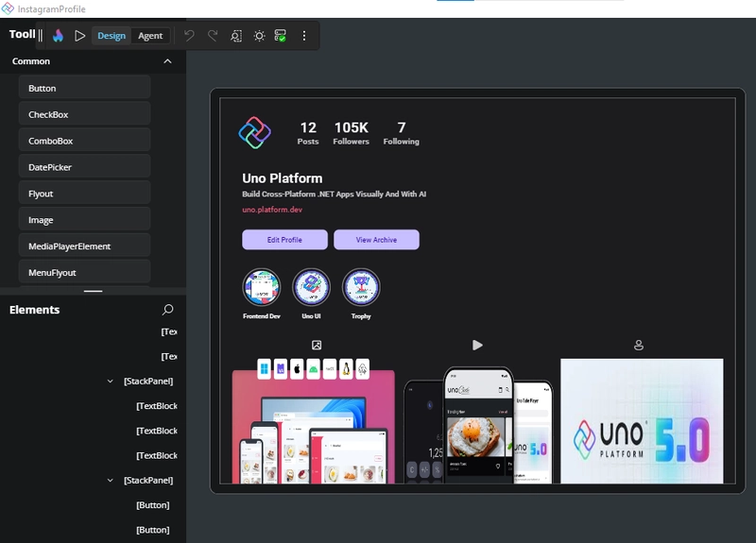The image size is (756, 543).
Task: Open the Uno UI story highlight
Action: [x=312, y=287]
